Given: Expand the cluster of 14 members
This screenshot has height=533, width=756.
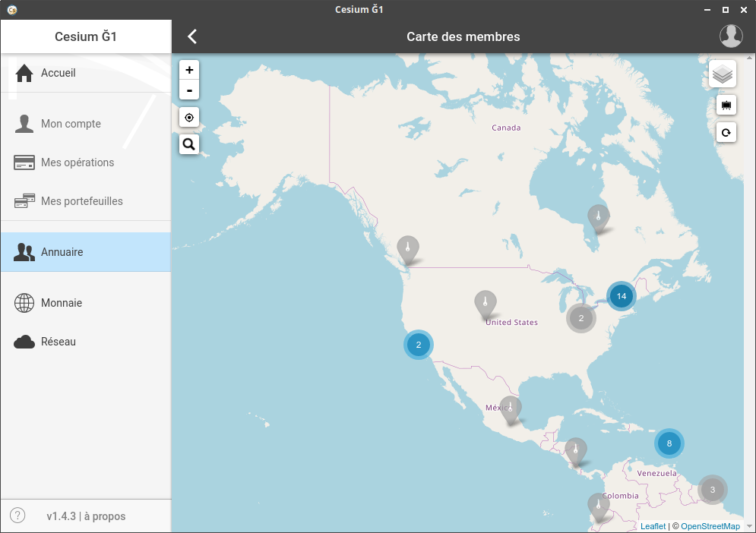Looking at the screenshot, I should pos(622,296).
